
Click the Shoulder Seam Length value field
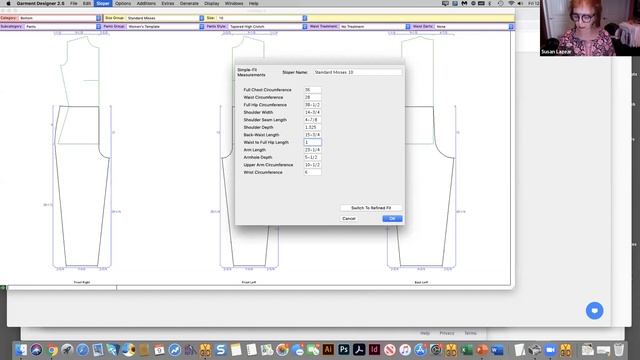(312, 120)
